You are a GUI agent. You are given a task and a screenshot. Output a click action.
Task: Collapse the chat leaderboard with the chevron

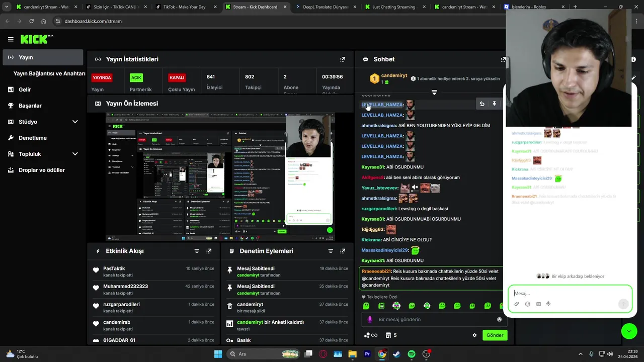pyautogui.click(x=434, y=93)
